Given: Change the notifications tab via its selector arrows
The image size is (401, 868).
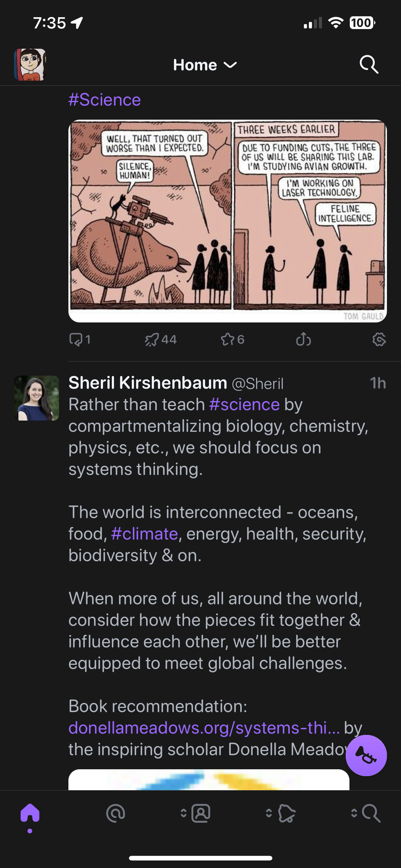Looking at the screenshot, I should [269, 813].
